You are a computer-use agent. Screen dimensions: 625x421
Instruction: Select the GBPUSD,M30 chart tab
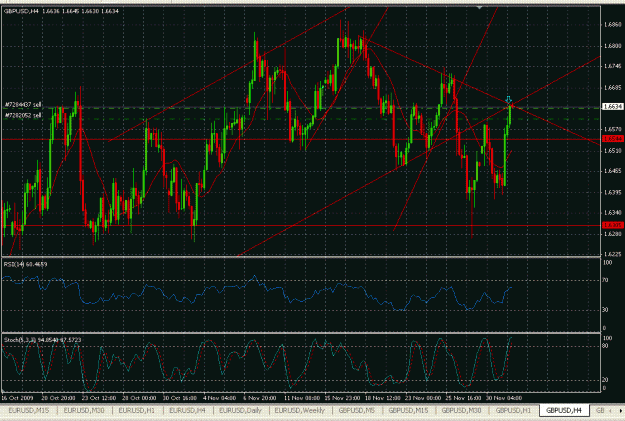pos(461,410)
